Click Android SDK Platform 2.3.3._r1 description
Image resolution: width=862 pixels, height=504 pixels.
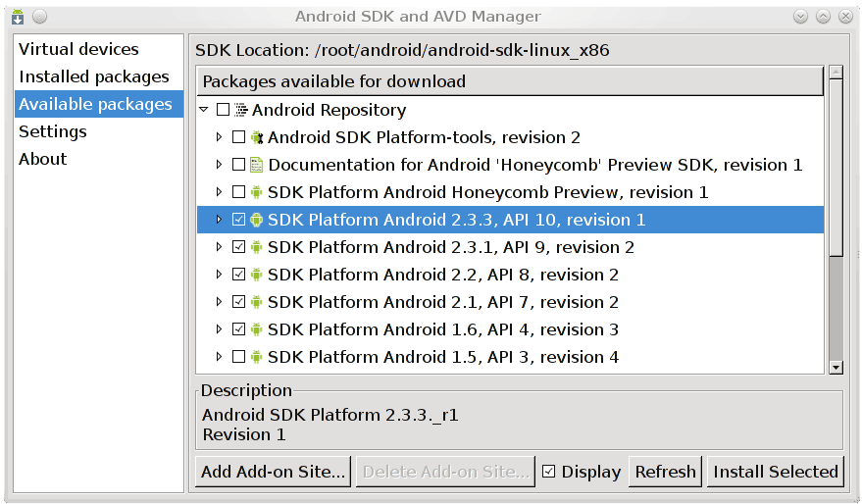pyautogui.click(x=330, y=415)
